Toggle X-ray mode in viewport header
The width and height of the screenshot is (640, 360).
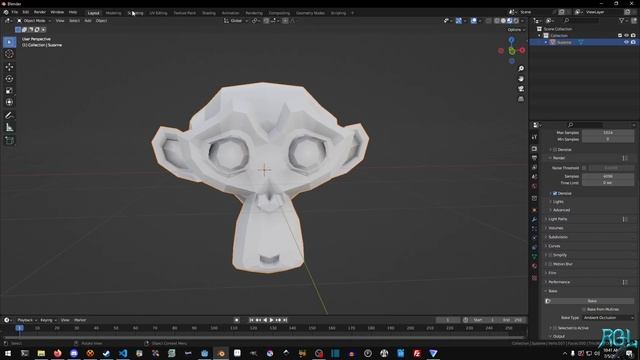point(488,20)
